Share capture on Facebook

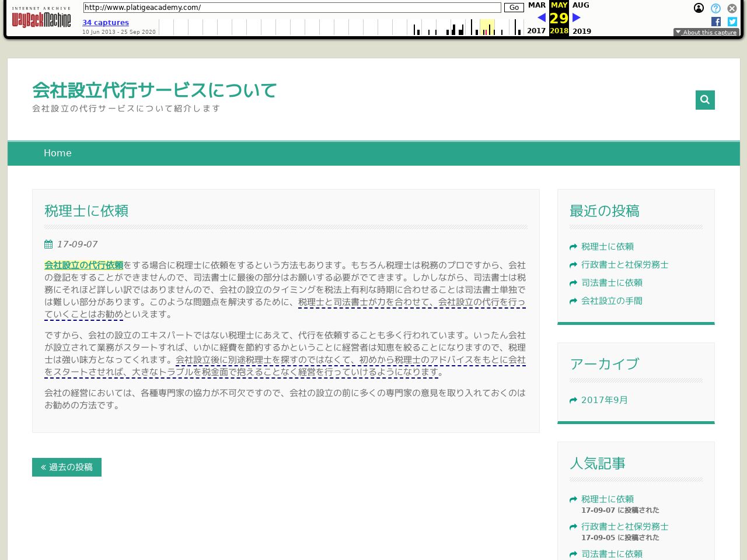(716, 22)
